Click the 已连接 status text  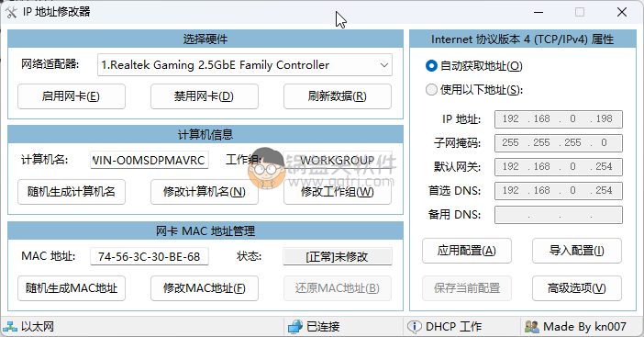click(x=323, y=327)
